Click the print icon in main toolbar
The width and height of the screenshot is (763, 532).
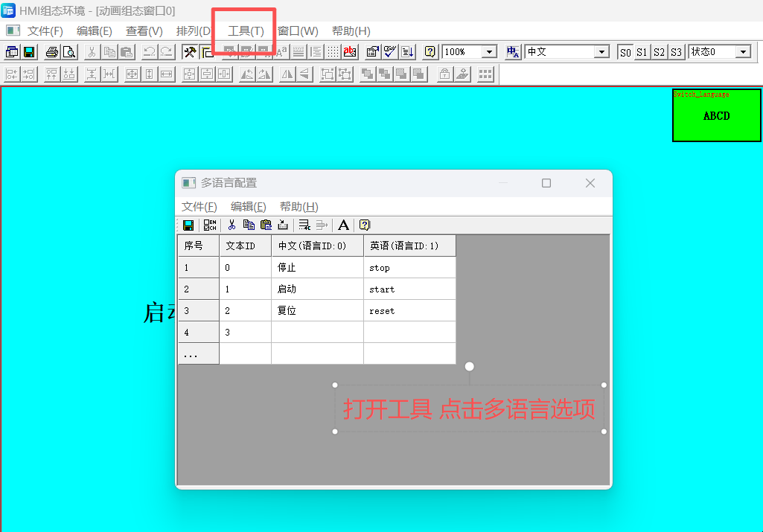click(x=51, y=51)
